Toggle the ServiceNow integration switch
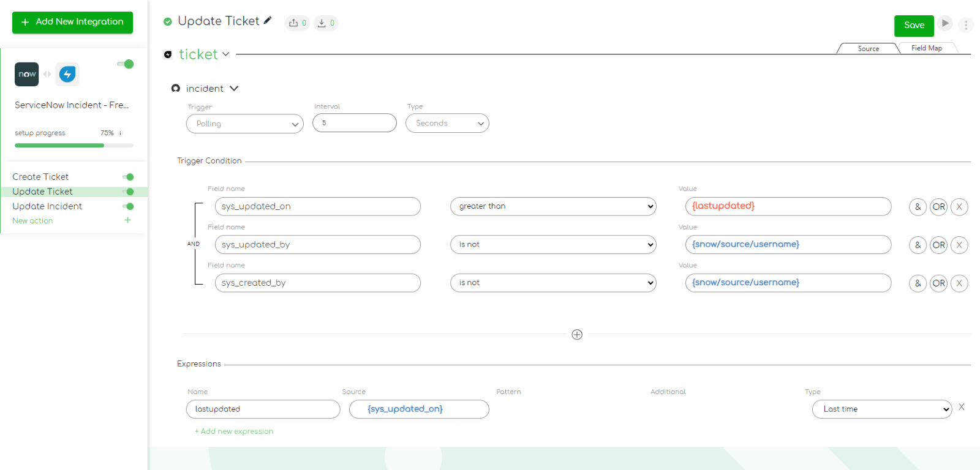Viewport: 980px width, 470px height. pyautogui.click(x=126, y=64)
